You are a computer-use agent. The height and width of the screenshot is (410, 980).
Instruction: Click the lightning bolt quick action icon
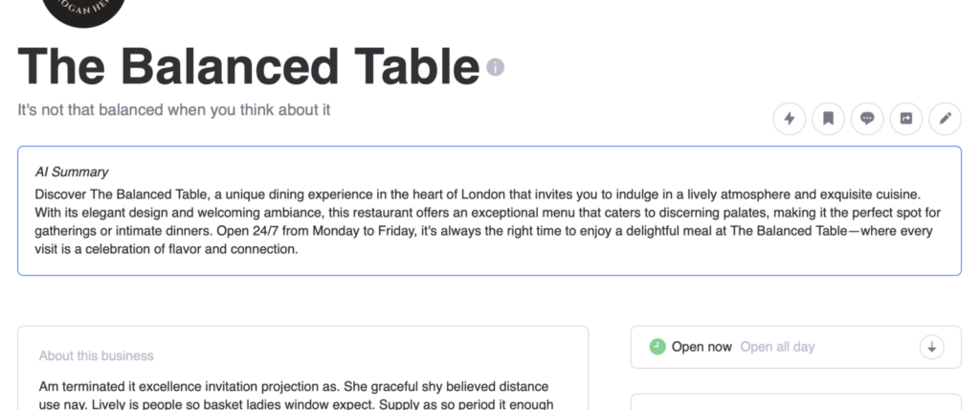coord(790,119)
